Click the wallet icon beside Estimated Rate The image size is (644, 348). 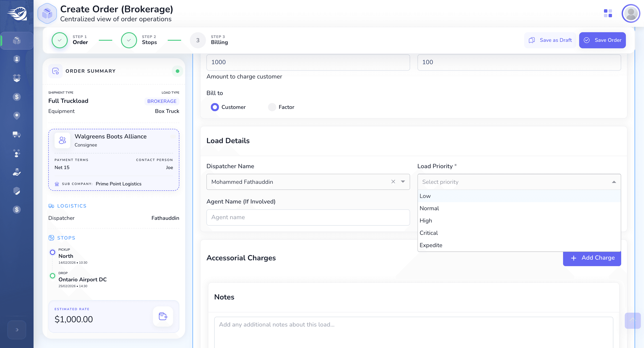163,316
